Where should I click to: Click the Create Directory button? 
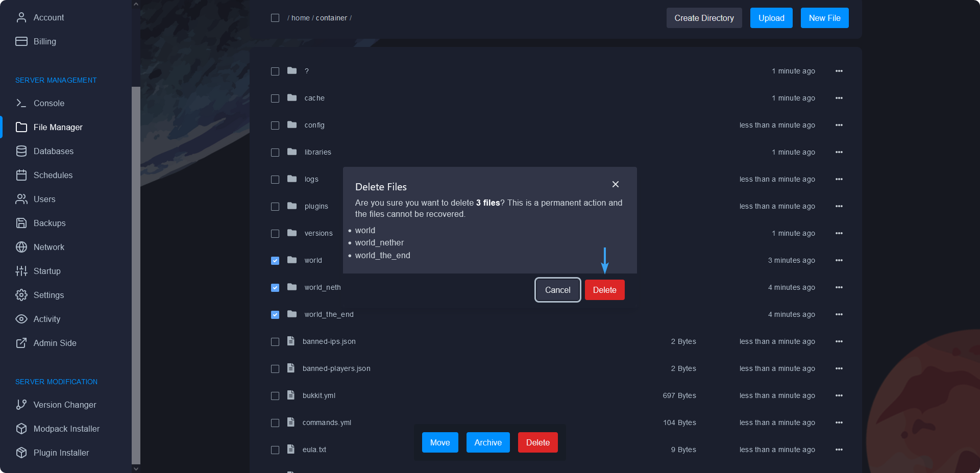[x=704, y=18]
